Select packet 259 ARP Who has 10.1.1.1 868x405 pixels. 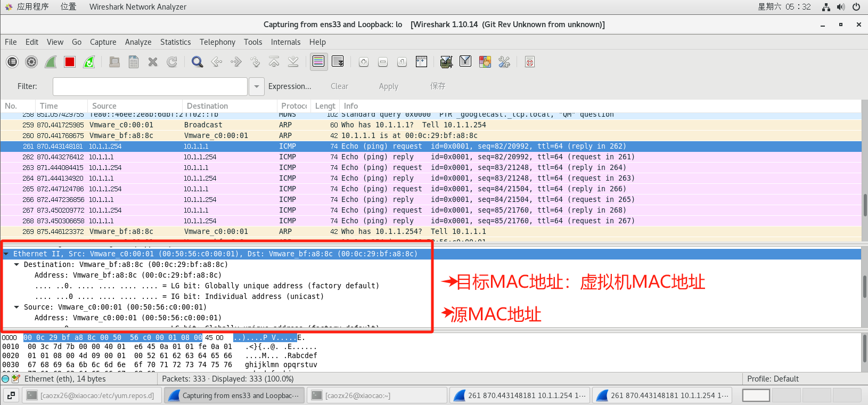(x=431, y=125)
